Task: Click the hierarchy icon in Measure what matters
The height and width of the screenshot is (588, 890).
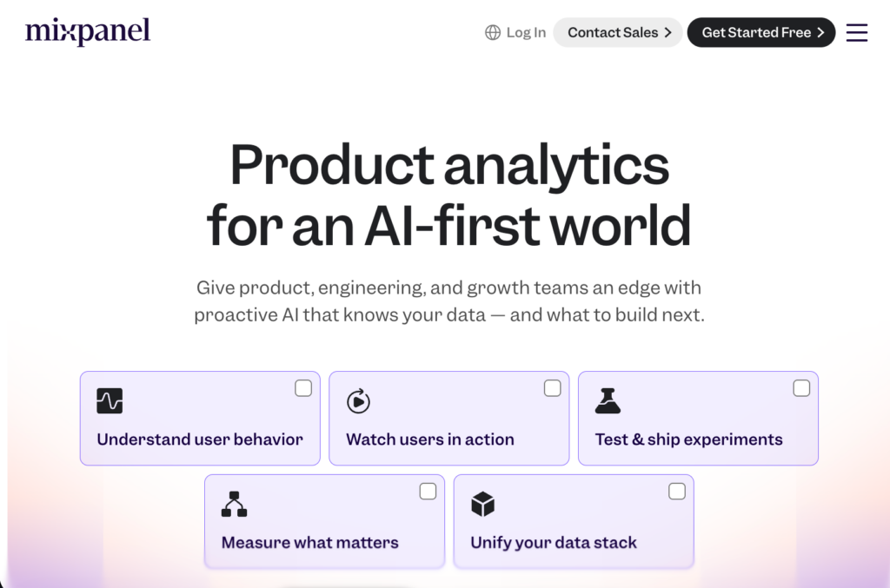Action: coord(234,504)
